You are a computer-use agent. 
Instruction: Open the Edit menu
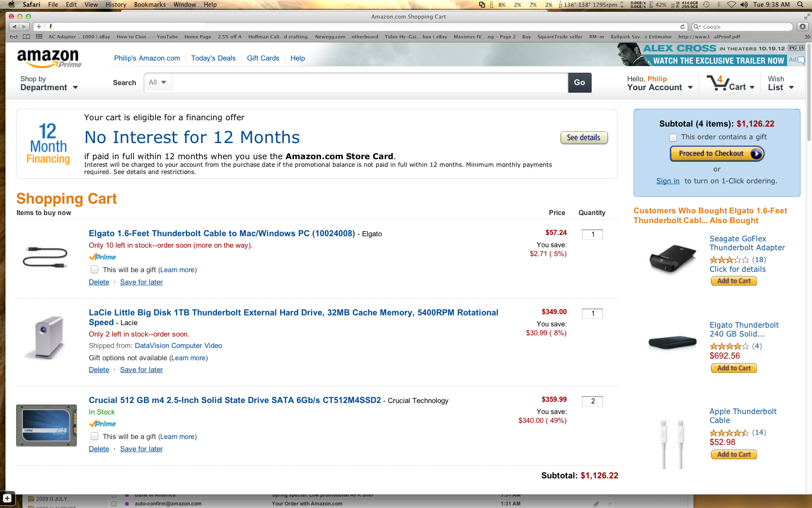pos(71,5)
